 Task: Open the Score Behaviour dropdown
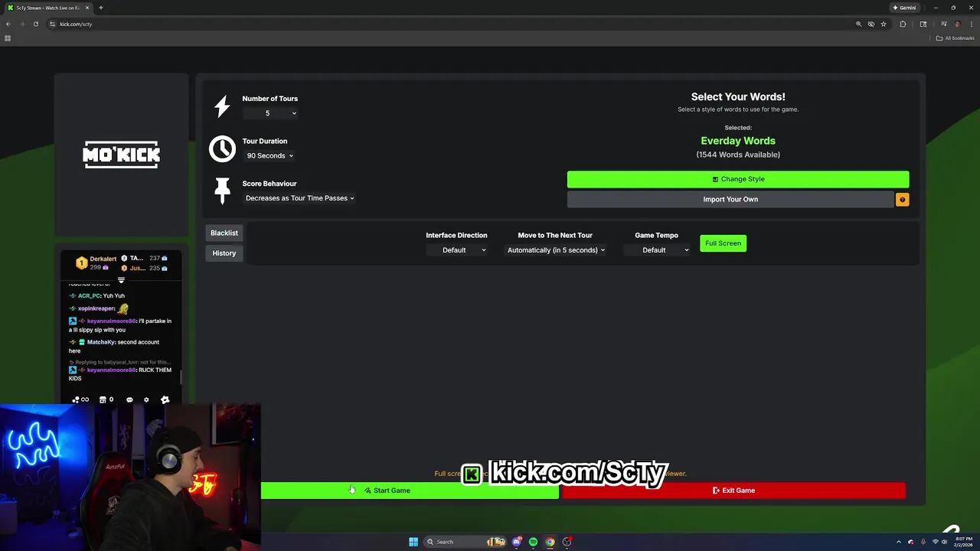pos(299,198)
